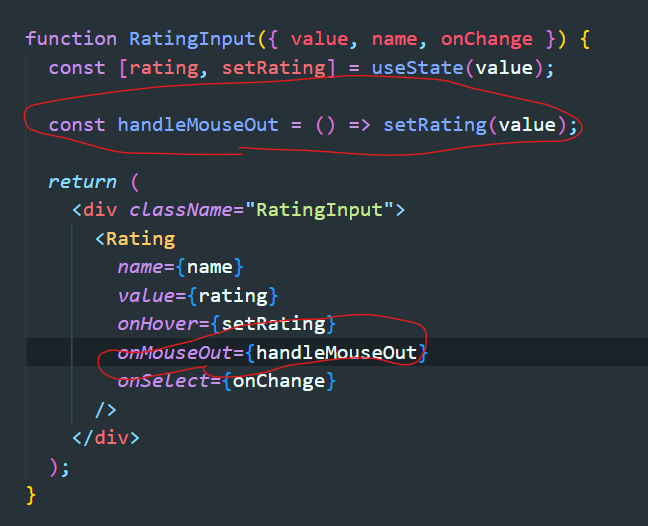Click the onSelect prop name
The image size is (648, 526).
163,381
